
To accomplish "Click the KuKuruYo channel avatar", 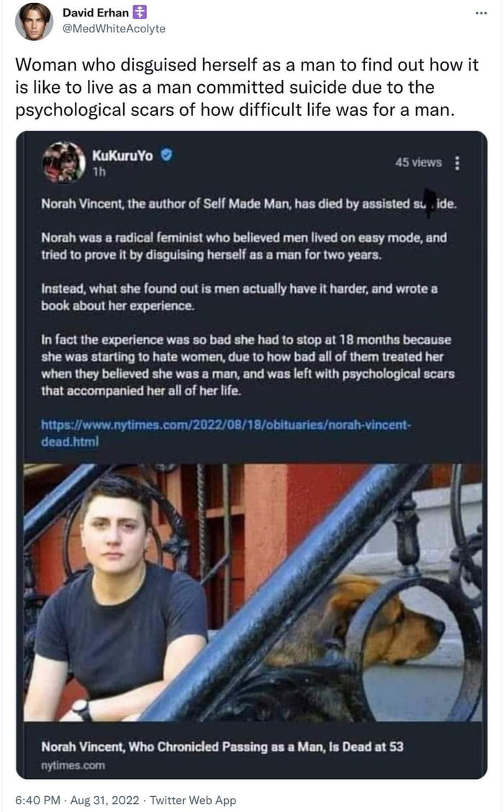I will pos(63,162).
